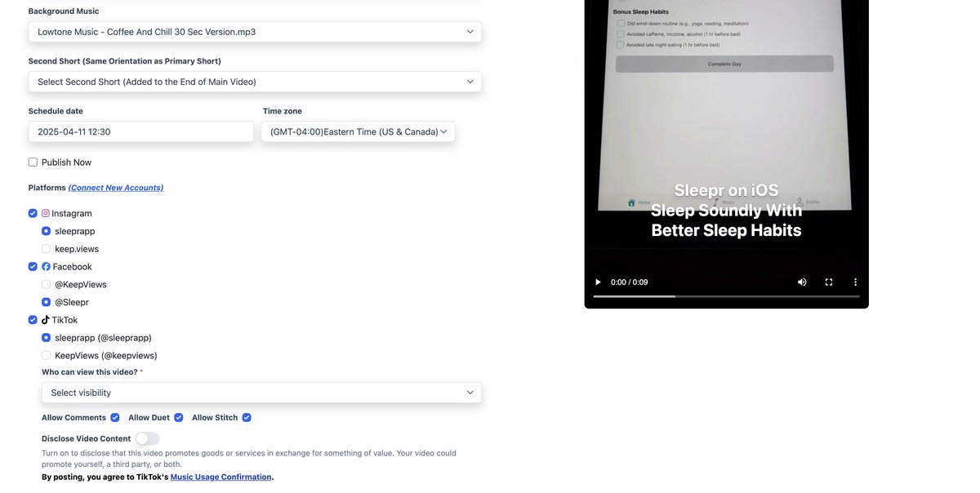Uncheck the Facebook platform checkbox
Image resolution: width=980 pixels, height=493 pixels.
(x=33, y=267)
